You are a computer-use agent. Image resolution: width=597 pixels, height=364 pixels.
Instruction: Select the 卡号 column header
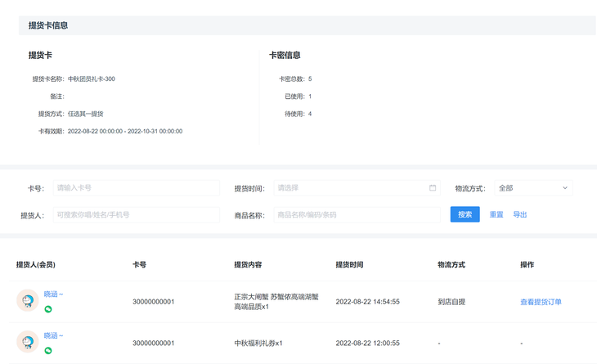[x=139, y=265]
